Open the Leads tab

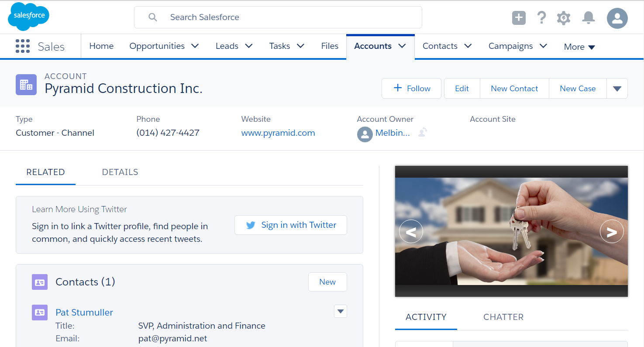227,46
